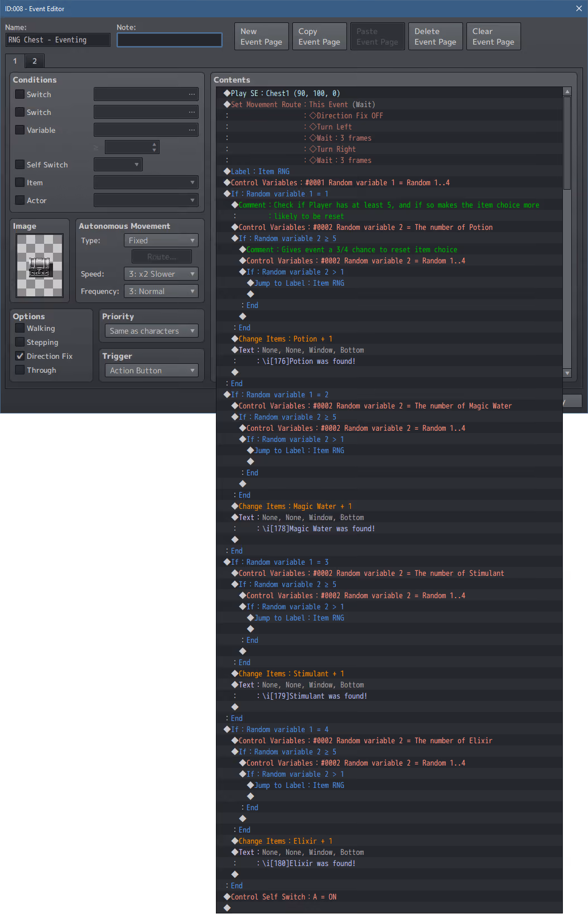Select the Turn Left movement line

click(390, 127)
